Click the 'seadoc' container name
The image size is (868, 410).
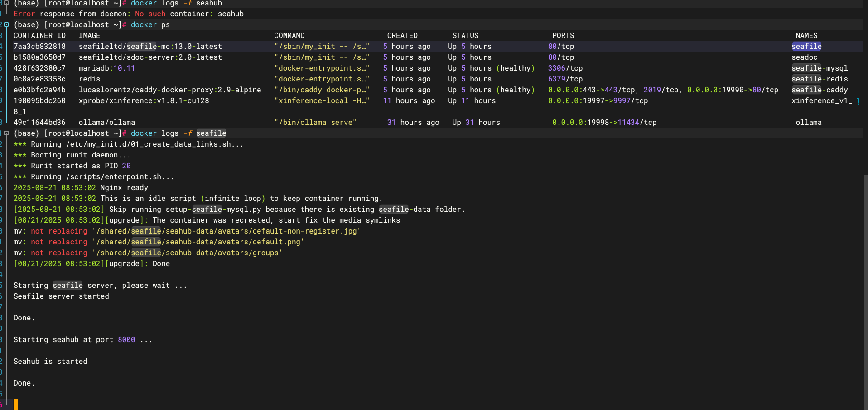pyautogui.click(x=804, y=57)
